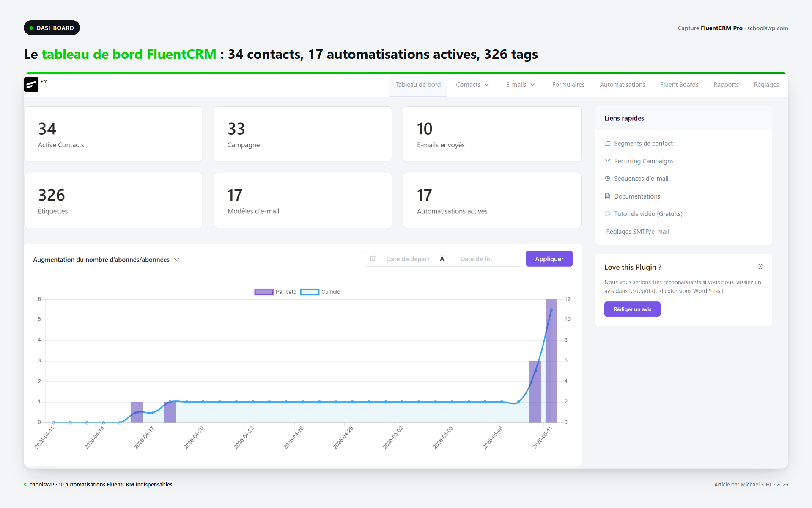Click the Recurring Campaigns envelope icon
The image size is (812, 508).
click(x=607, y=161)
